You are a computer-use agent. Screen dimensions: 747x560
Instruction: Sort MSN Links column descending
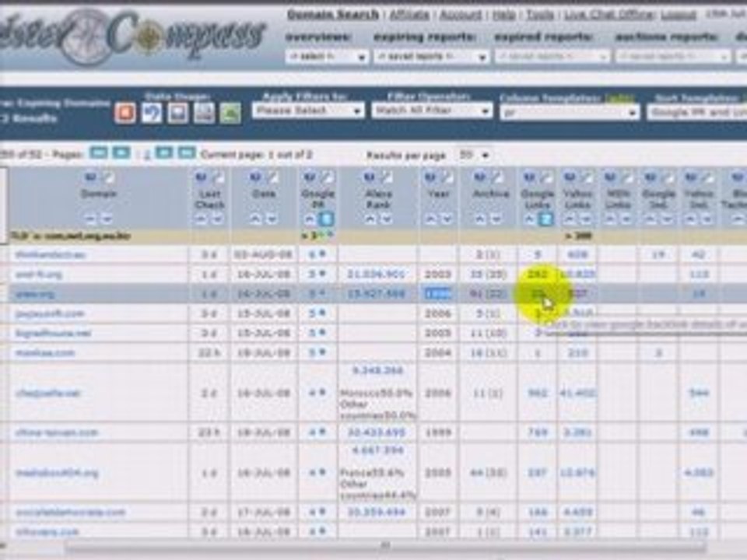627,219
